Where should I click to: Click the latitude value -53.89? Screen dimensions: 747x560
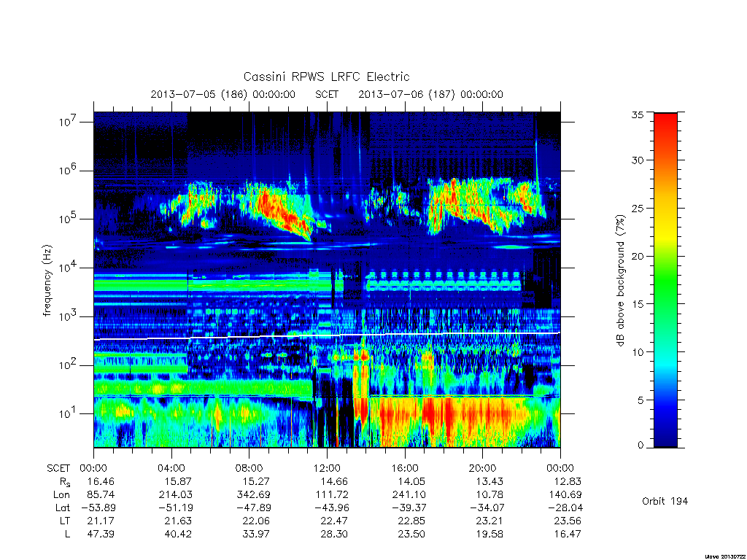[98, 507]
